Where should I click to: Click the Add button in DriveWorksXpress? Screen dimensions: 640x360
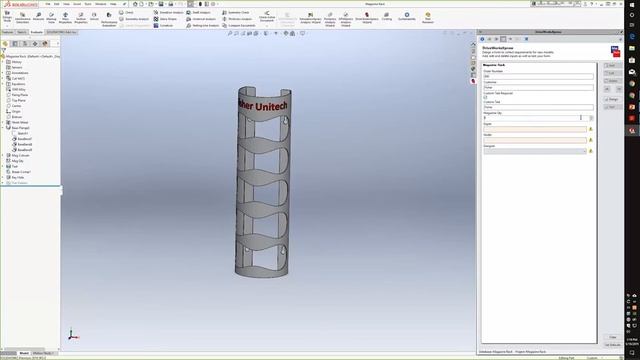point(612,66)
